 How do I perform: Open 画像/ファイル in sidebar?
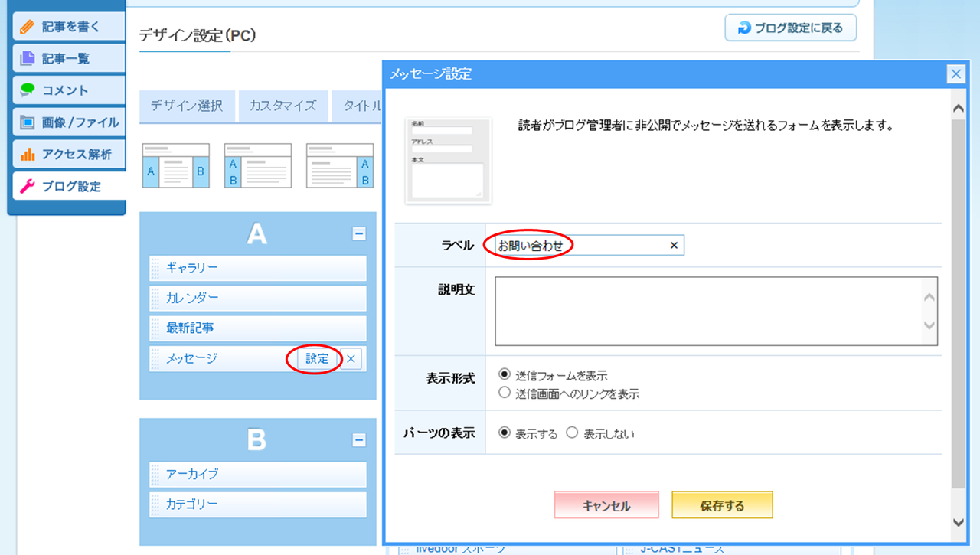tap(69, 122)
